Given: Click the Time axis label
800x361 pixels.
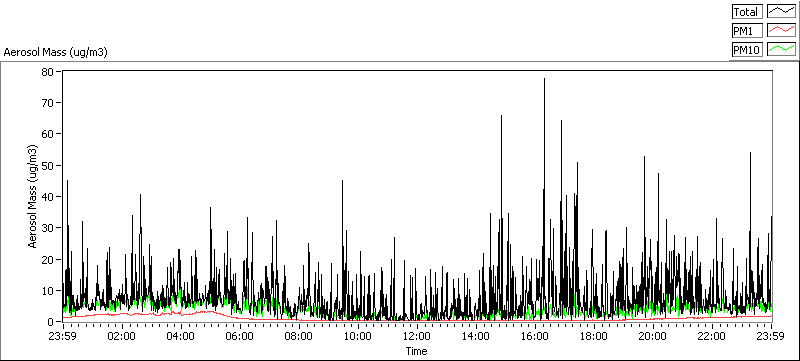Looking at the screenshot, I should click(416, 351).
